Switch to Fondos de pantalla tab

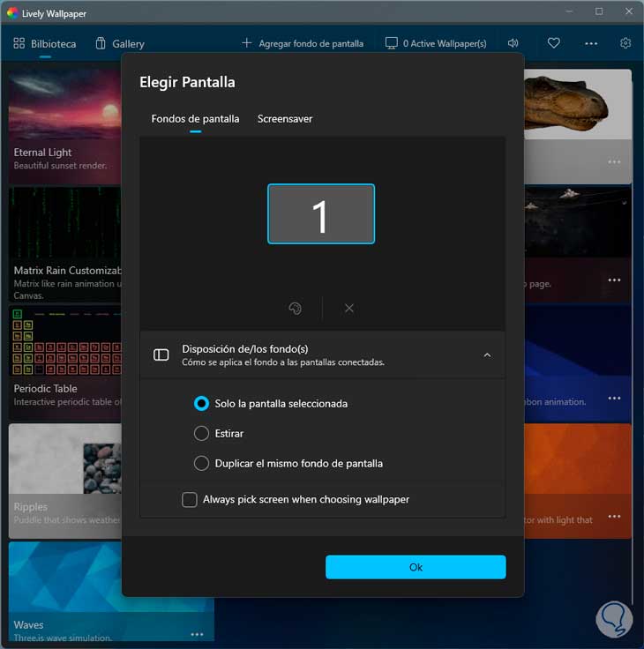[195, 119]
